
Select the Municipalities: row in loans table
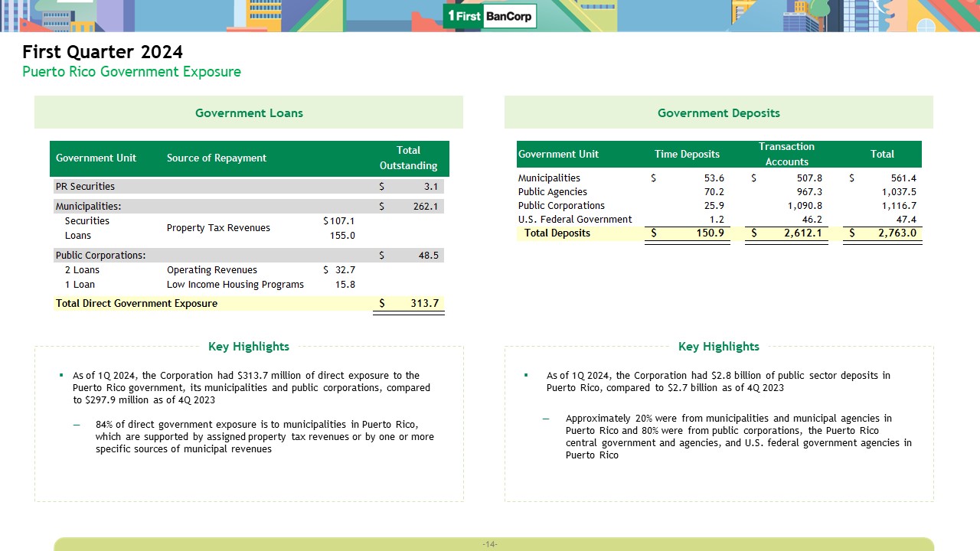tap(88, 207)
